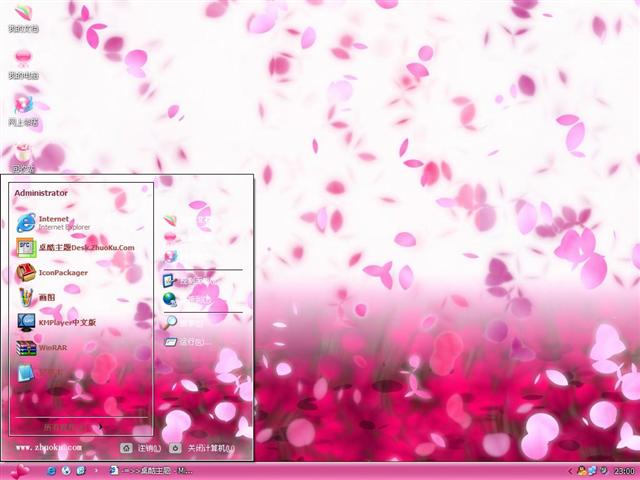
Task: Open the 我的文档 desktop icon
Action: pyautogui.click(x=23, y=18)
